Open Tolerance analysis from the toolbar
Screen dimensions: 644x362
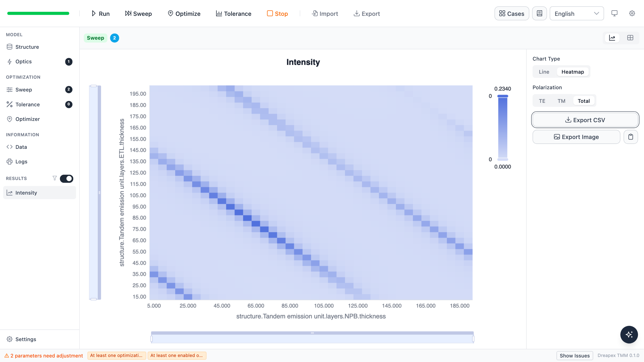234,14
